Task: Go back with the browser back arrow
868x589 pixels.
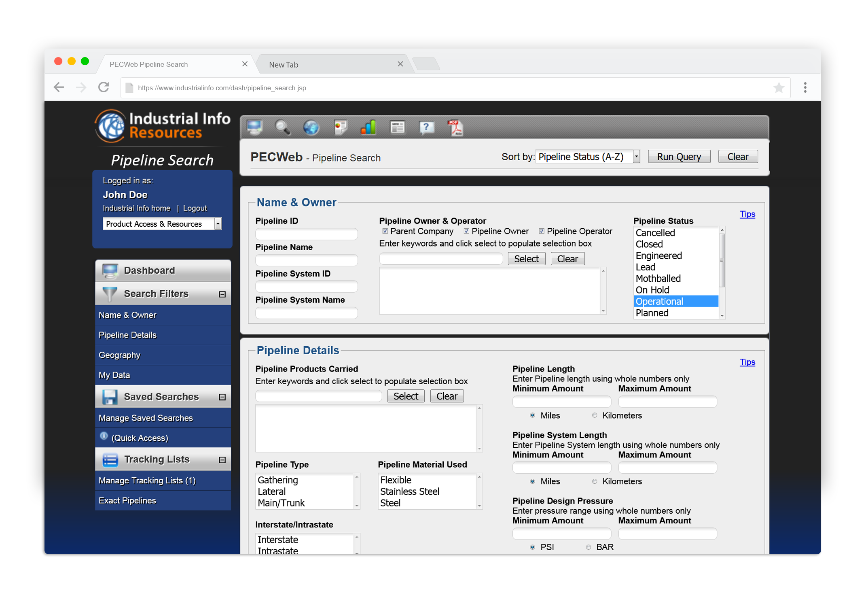Action: click(59, 87)
